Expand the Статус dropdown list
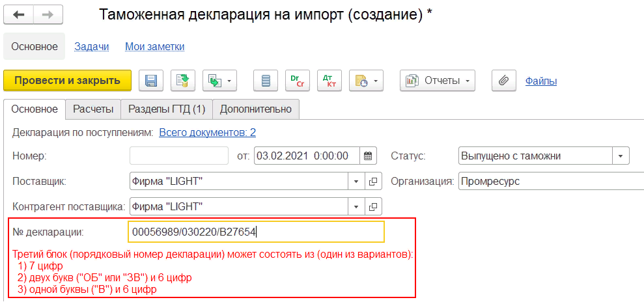 coord(621,156)
